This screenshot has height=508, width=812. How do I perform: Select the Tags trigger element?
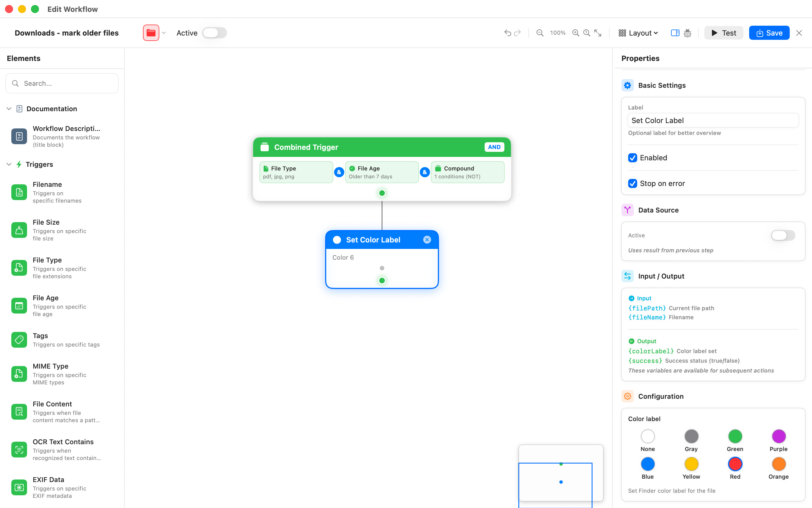point(62,340)
